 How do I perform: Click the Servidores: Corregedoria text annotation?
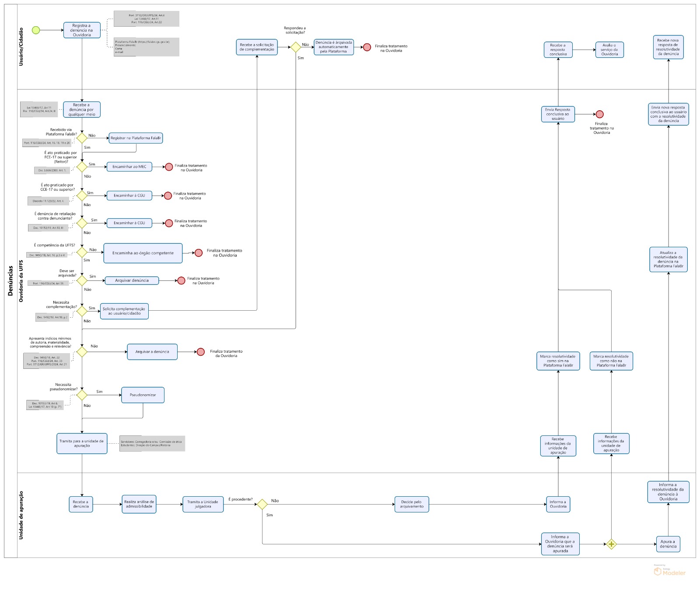click(x=152, y=443)
